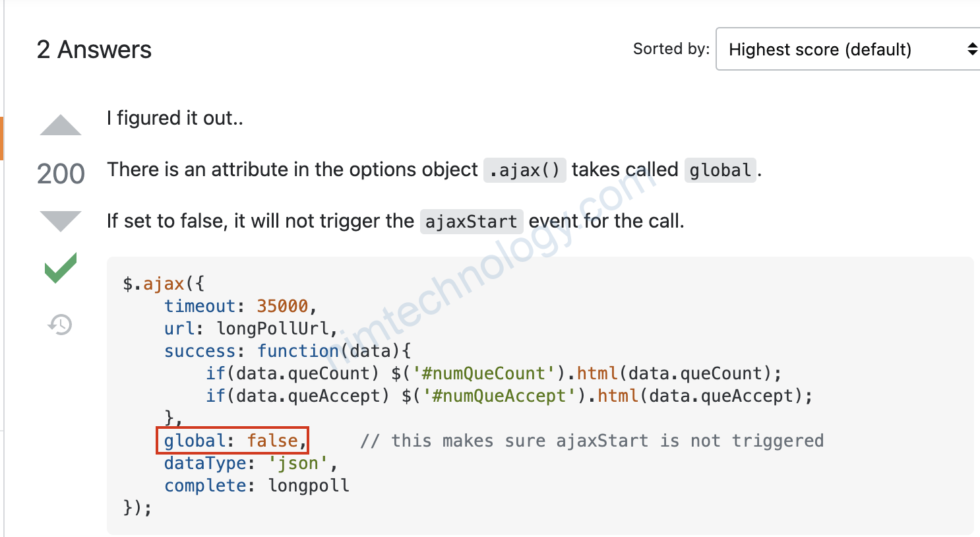Click the vote score 200
Image resolution: width=980 pixels, height=537 pixels.
pos(61,174)
